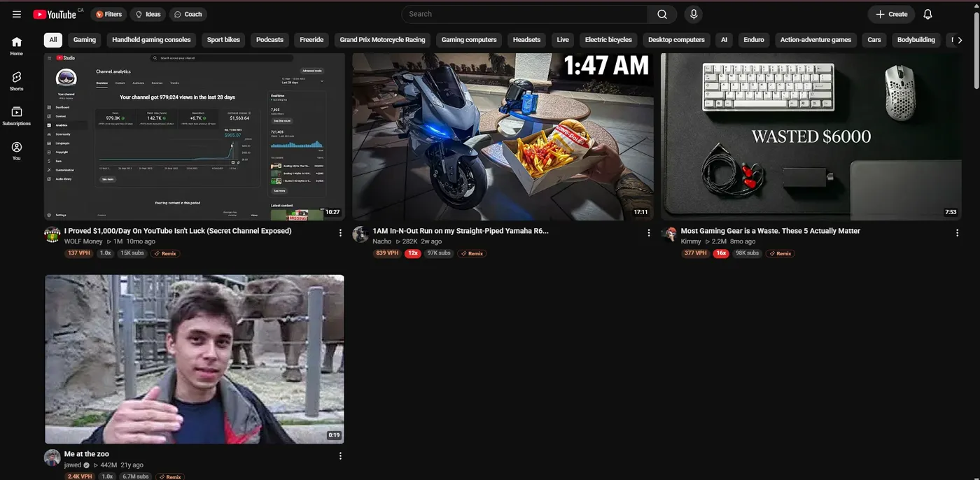The image size is (980, 480).
Task: Select the Live chip
Action: coord(563,40)
